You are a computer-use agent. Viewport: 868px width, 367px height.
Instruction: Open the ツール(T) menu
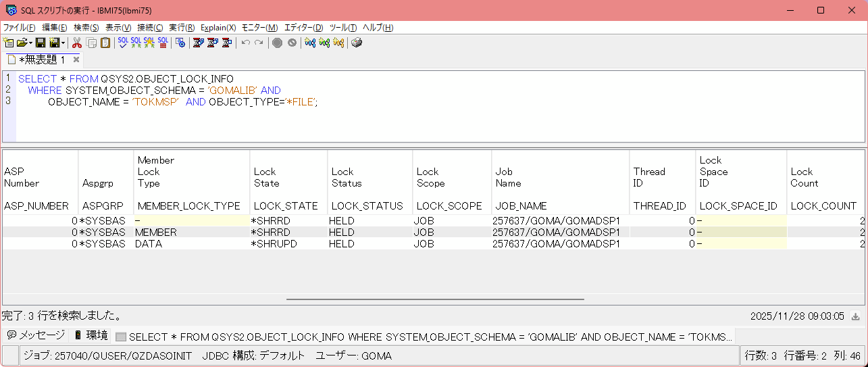(x=343, y=28)
